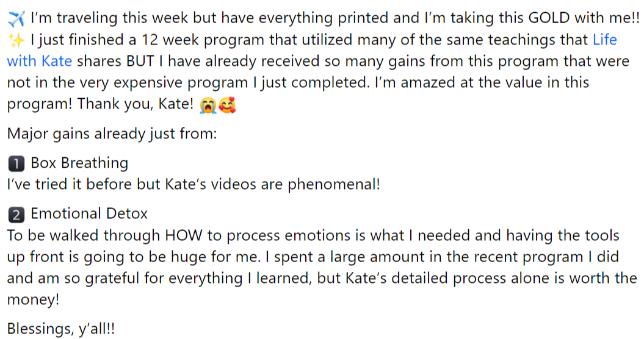The image size is (644, 339).
Task: Click the crying face emoji
Action: [208, 105]
